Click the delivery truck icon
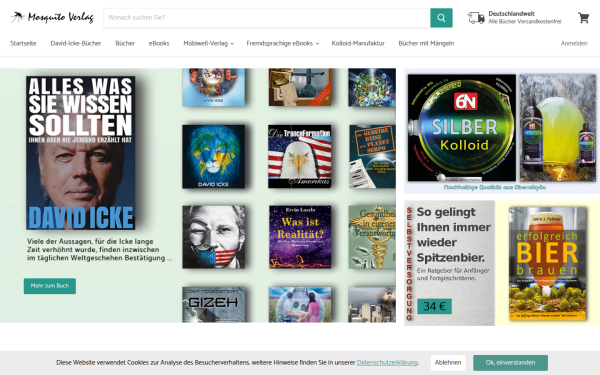This screenshot has width=600, height=375. tap(476, 18)
